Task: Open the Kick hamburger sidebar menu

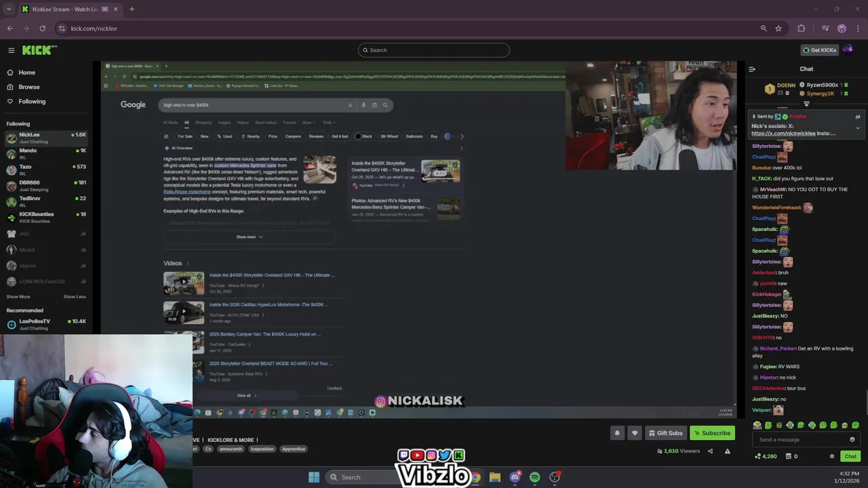Action: coord(11,50)
